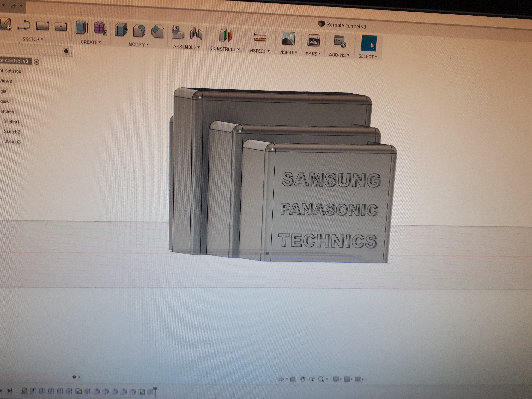
Task: Click the redo arrow in title bar
Action: [x=14, y=6]
